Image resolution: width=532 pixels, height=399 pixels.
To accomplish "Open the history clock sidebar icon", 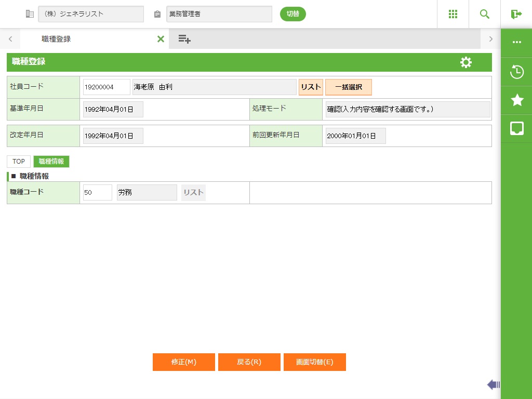I will coord(516,72).
